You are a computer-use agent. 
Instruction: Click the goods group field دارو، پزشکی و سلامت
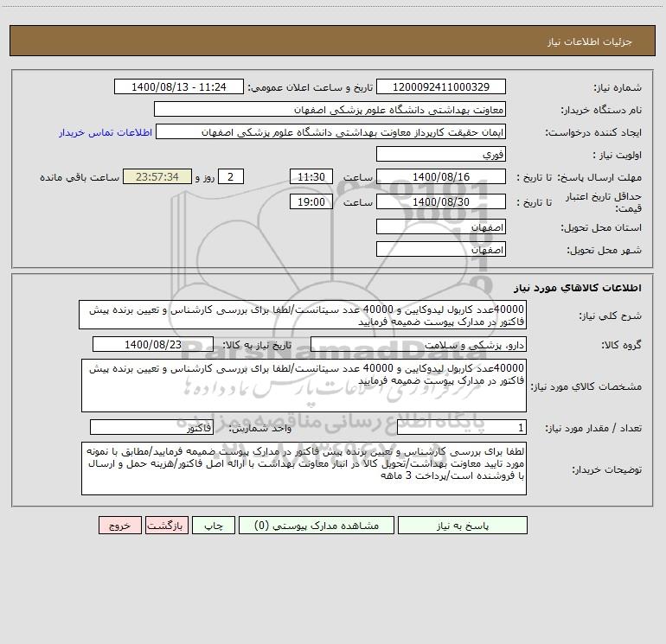pyautogui.click(x=419, y=344)
